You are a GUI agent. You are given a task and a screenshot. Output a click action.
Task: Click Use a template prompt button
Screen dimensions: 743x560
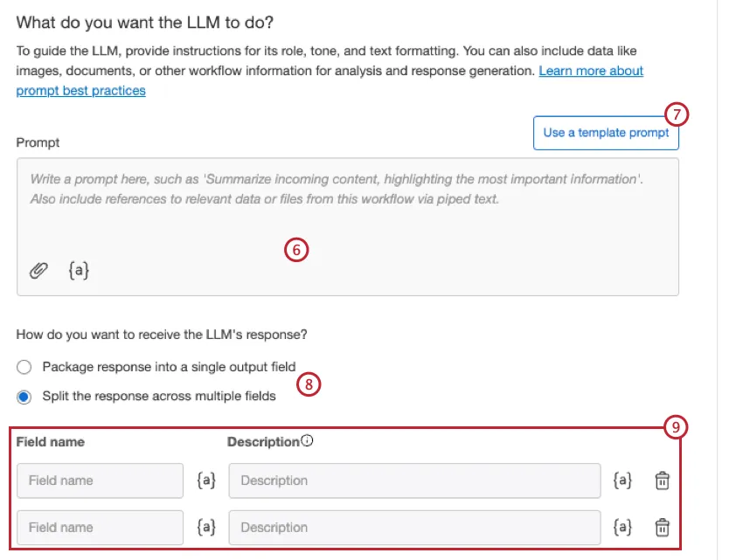[606, 133]
